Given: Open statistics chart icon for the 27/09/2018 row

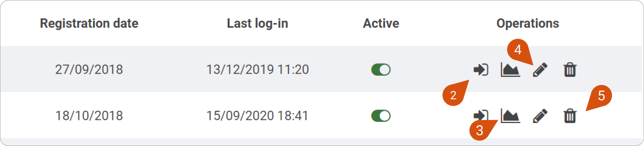Looking at the screenshot, I should [510, 70].
